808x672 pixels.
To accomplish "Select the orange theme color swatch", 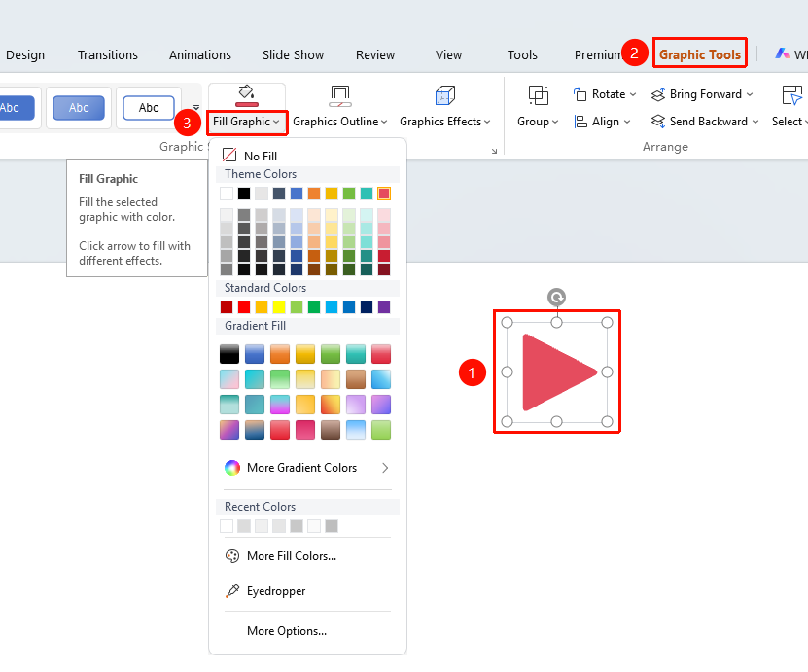I will [314, 194].
